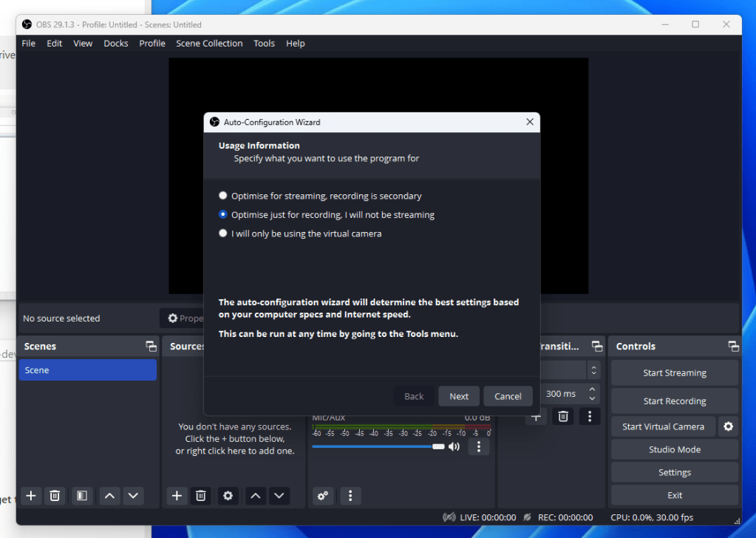The image size is (756, 538).
Task: Open the File menu
Action: pos(28,44)
